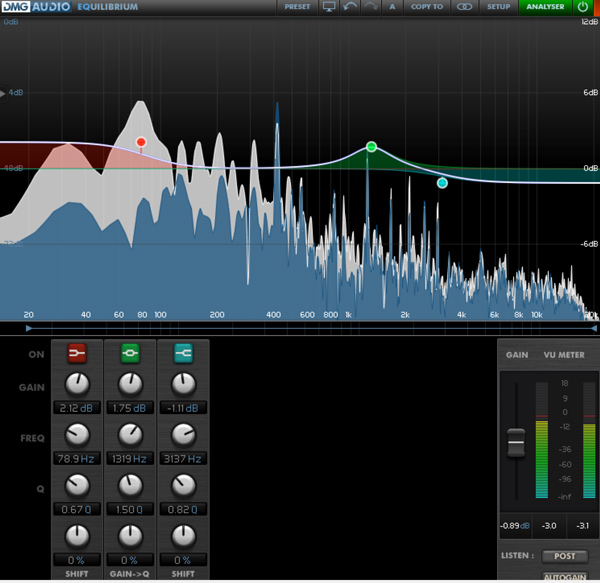
Task: Click the EQUILIBRIUM title label
Action: (x=108, y=7)
